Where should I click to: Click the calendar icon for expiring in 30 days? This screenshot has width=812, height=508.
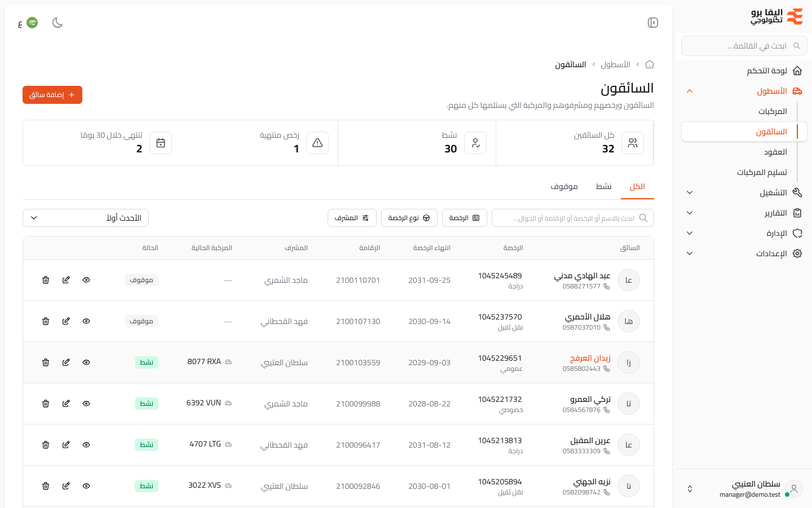(161, 143)
